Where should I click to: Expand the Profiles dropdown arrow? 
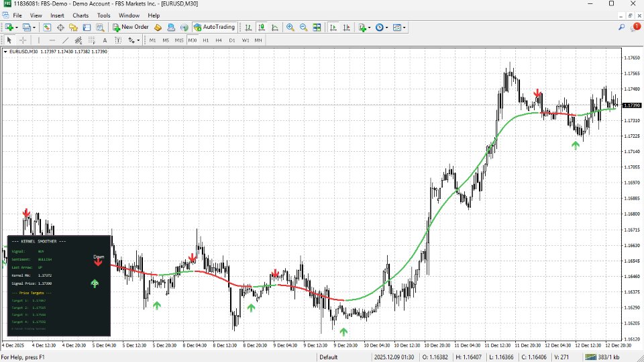click(34, 28)
